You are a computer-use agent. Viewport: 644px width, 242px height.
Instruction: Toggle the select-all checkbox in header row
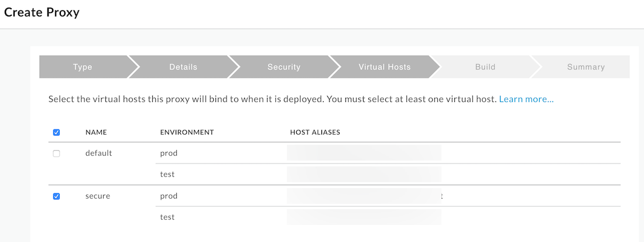pos(57,132)
